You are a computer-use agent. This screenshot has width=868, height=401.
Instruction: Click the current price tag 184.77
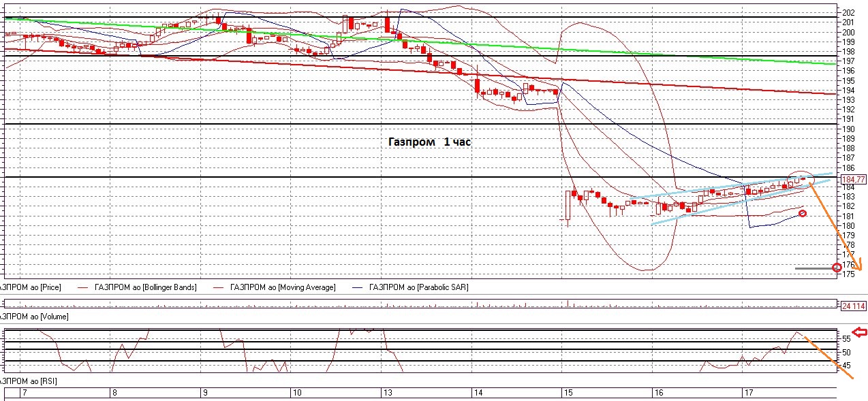point(853,180)
